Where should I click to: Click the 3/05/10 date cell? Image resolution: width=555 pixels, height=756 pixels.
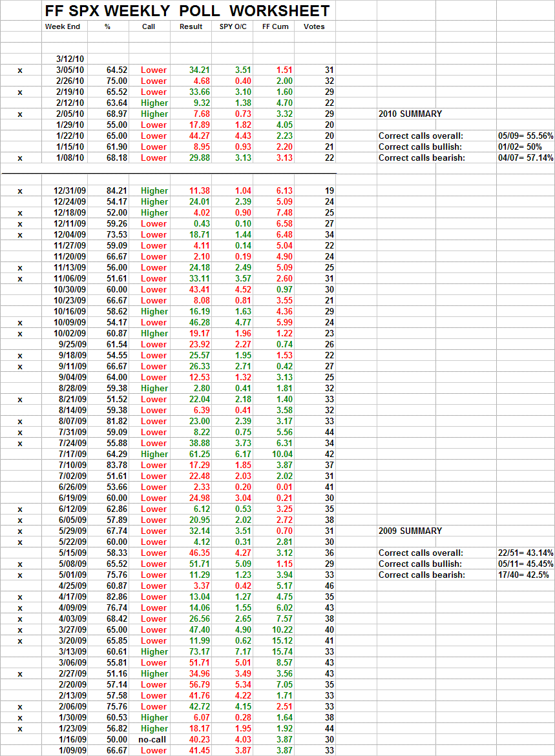pyautogui.click(x=70, y=70)
